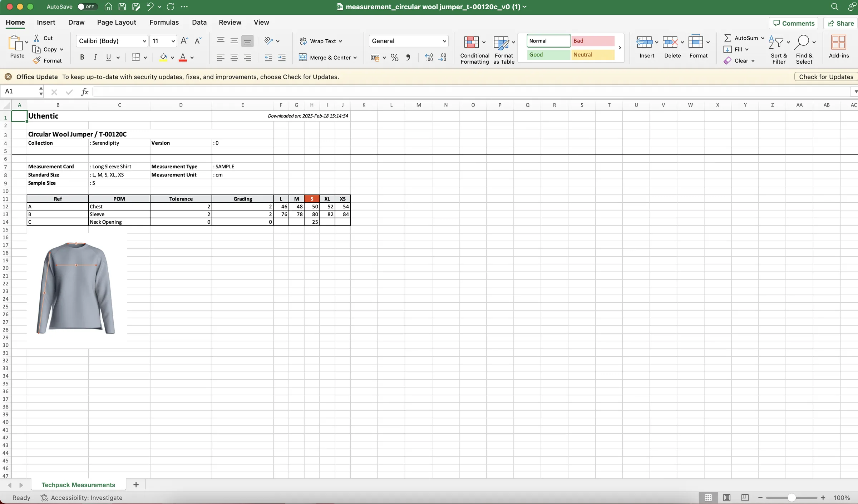Image resolution: width=858 pixels, height=504 pixels.
Task: Select the Techpack Measurements sheet tab
Action: pyautogui.click(x=78, y=485)
